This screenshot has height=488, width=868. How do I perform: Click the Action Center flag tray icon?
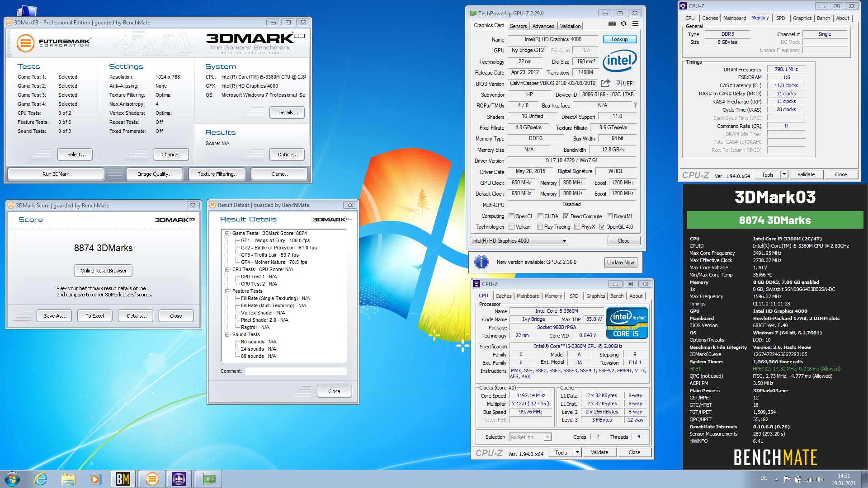click(788, 479)
